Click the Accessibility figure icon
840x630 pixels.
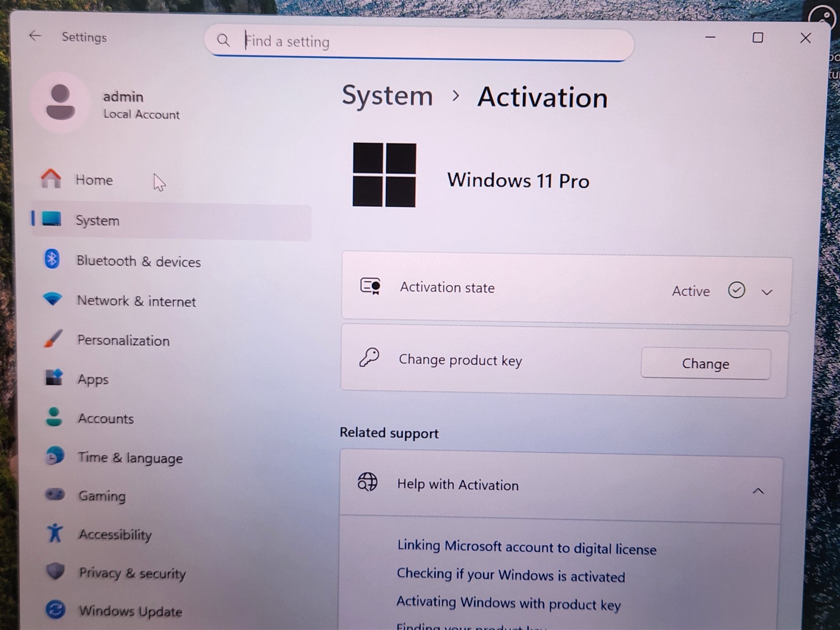(55, 533)
